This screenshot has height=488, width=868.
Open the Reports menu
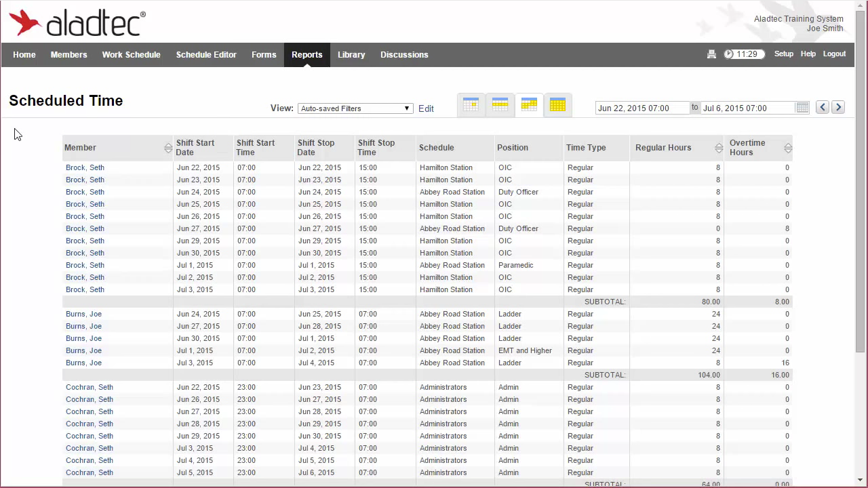(307, 55)
